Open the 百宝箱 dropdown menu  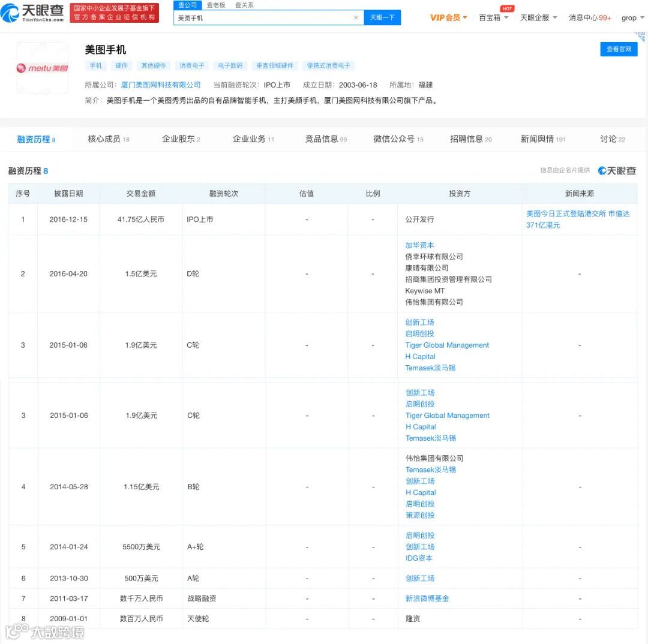pos(493,18)
